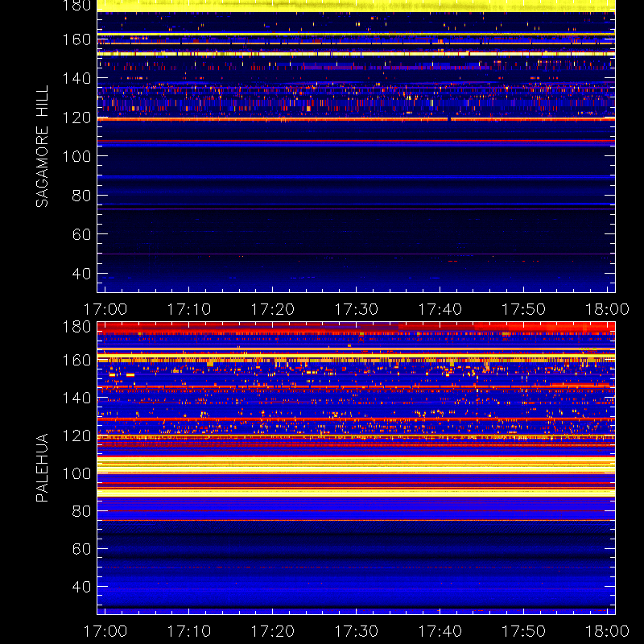Select the 60 tick label on Sagamore Hill plot

click(81, 234)
